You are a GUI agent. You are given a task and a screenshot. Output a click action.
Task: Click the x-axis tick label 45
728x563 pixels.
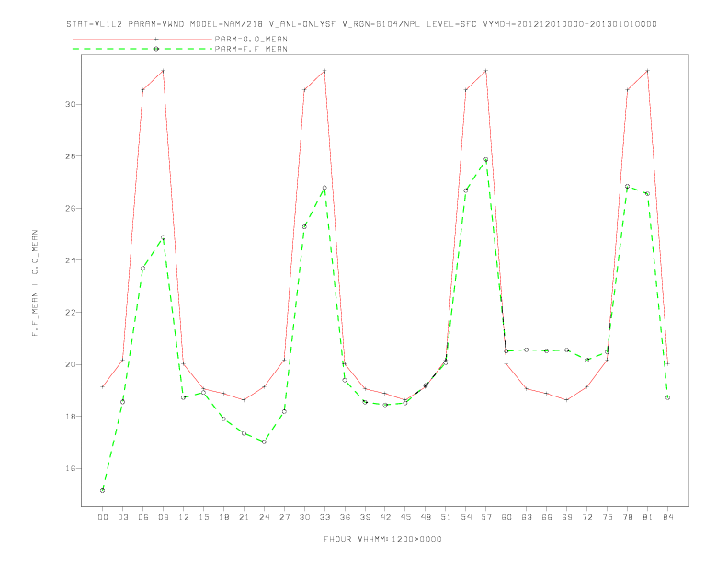(x=405, y=517)
